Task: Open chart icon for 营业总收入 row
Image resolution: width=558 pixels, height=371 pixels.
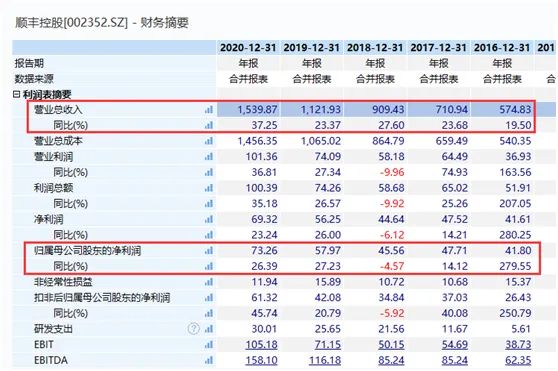Action: (209, 110)
